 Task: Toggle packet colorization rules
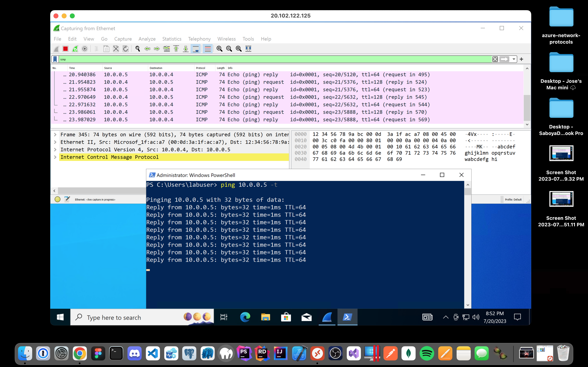click(x=207, y=49)
